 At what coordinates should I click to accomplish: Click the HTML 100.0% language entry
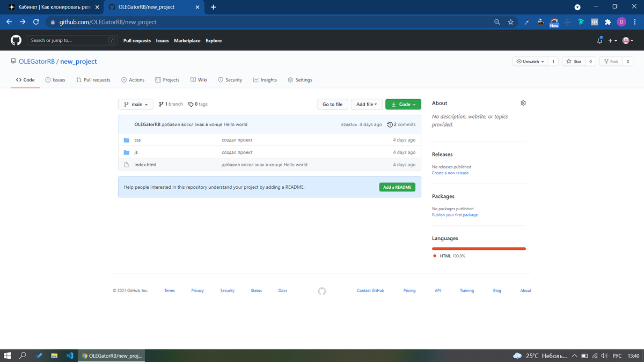coord(449,256)
